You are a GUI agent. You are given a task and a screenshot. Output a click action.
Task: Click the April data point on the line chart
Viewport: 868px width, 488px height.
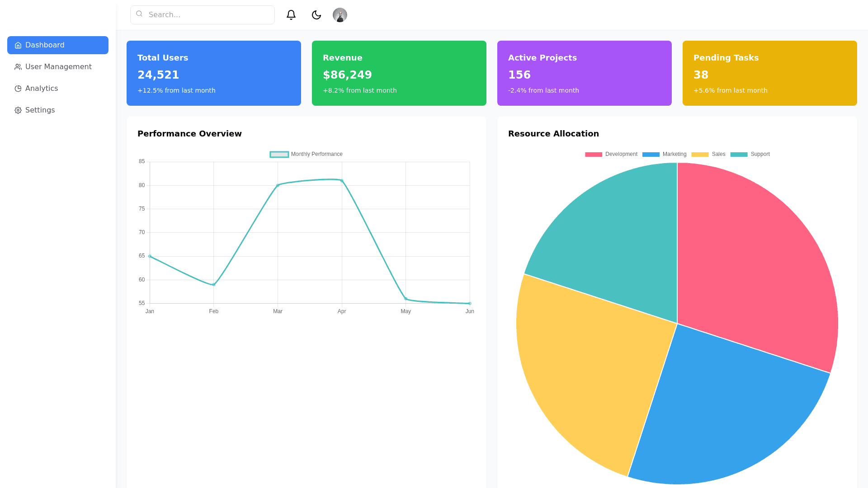pyautogui.click(x=342, y=181)
